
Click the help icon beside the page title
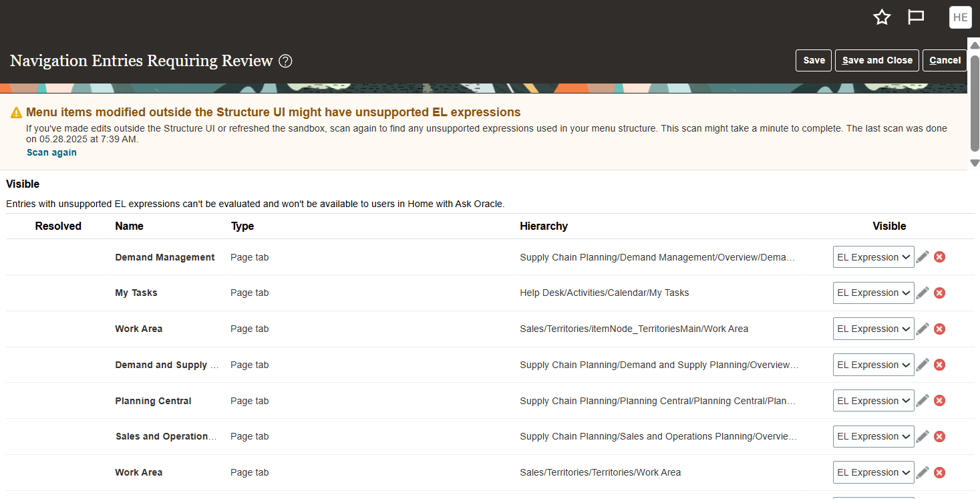285,61
